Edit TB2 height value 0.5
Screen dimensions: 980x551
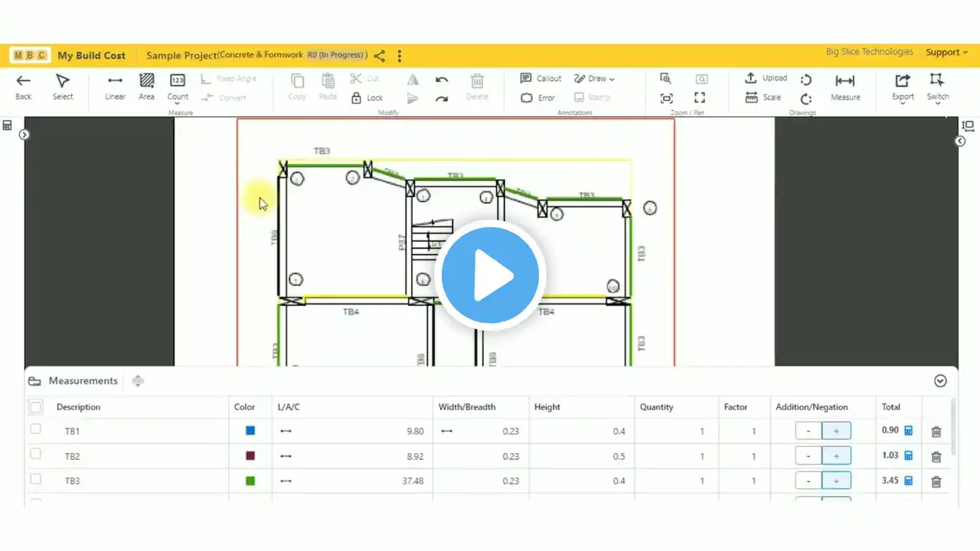[619, 456]
